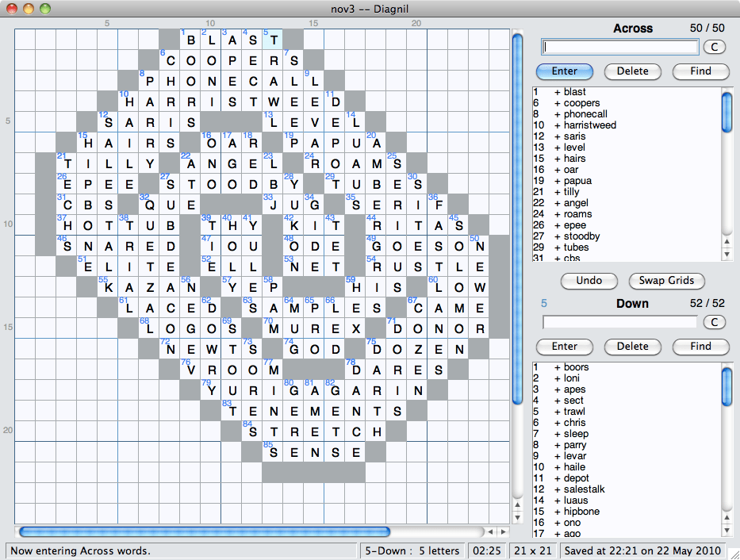Screen dimensions: 740x560
Task: Click the Undo button
Action: click(x=589, y=281)
